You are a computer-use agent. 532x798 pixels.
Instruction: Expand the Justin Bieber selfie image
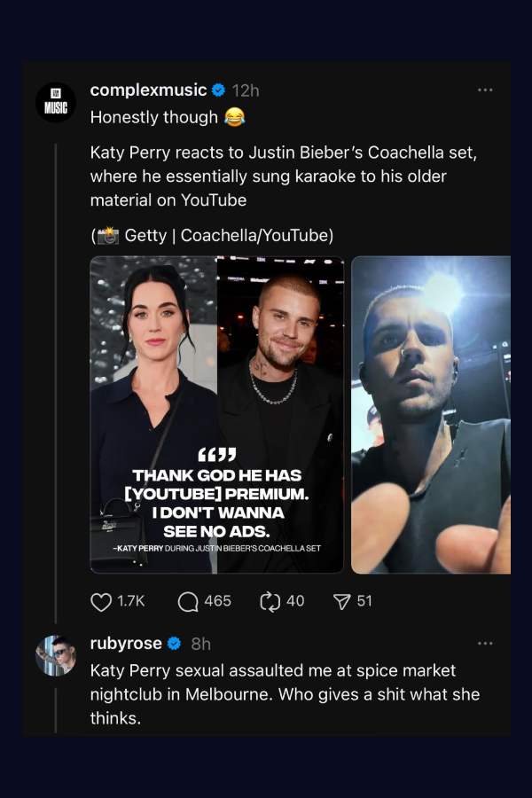[x=434, y=412]
